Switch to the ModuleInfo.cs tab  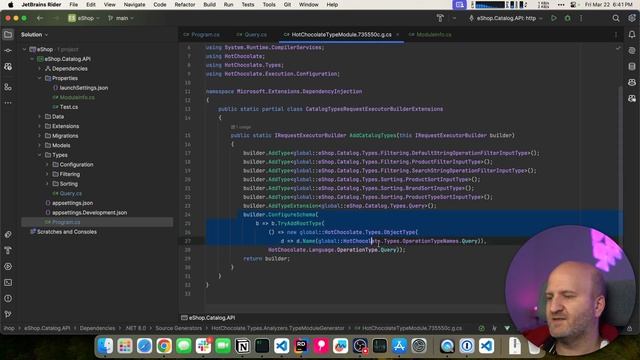tap(430, 35)
